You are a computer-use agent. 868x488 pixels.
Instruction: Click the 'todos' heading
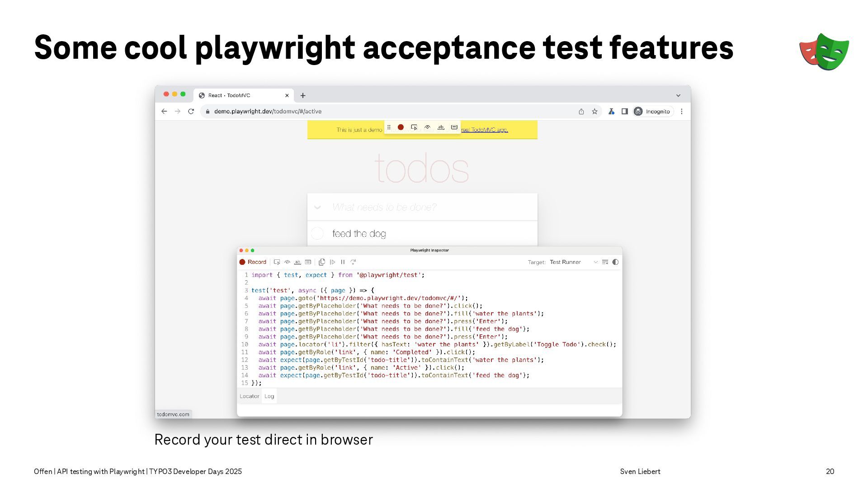coord(422,169)
